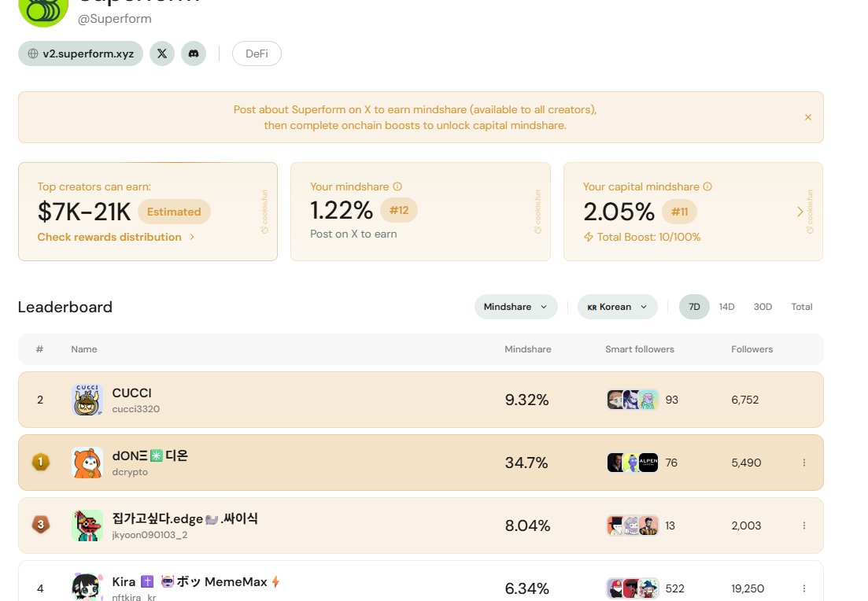Click the Followers column header
The image size is (868, 601).
coord(752,349)
